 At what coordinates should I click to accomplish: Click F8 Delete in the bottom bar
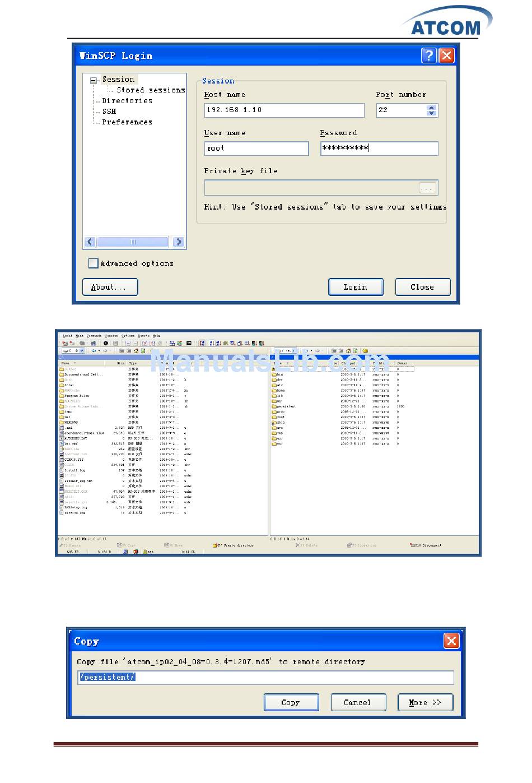(x=307, y=545)
